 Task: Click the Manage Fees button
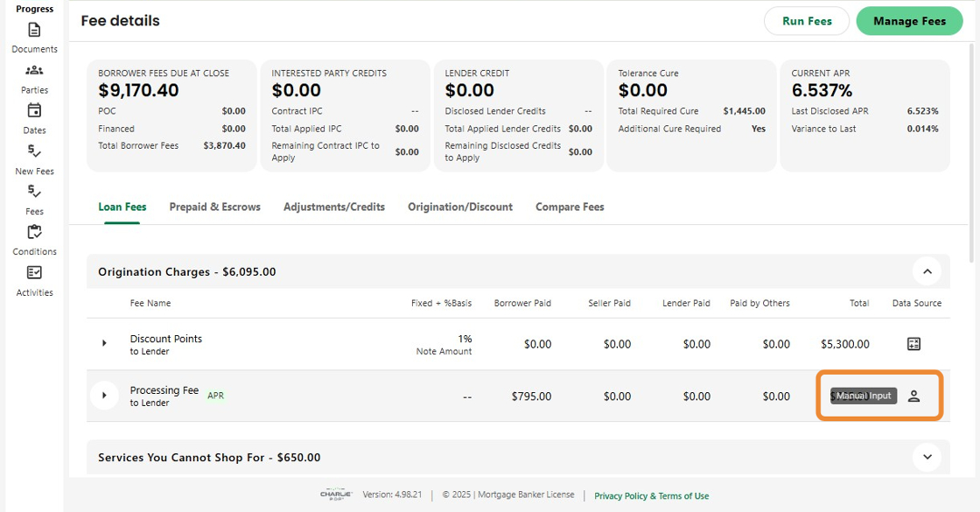[909, 21]
